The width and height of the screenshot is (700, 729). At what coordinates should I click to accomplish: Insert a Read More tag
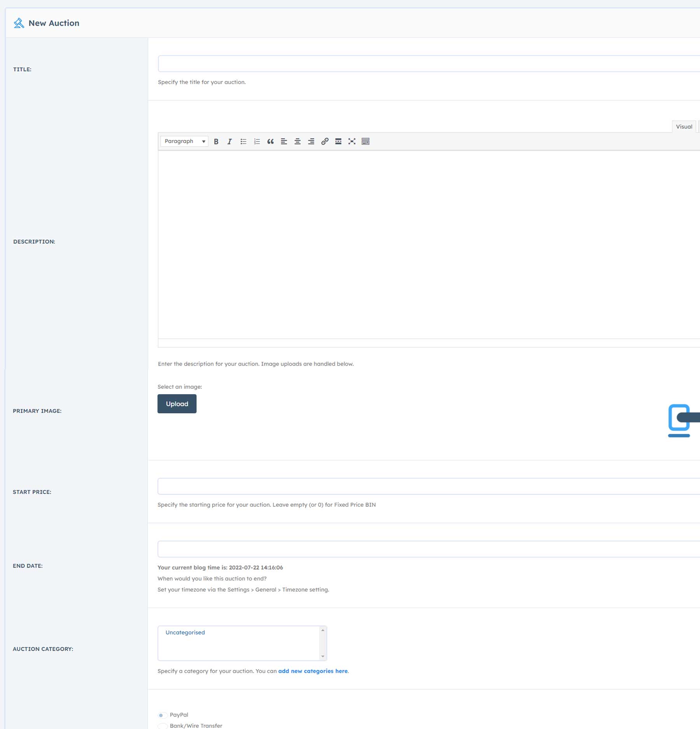click(x=338, y=141)
